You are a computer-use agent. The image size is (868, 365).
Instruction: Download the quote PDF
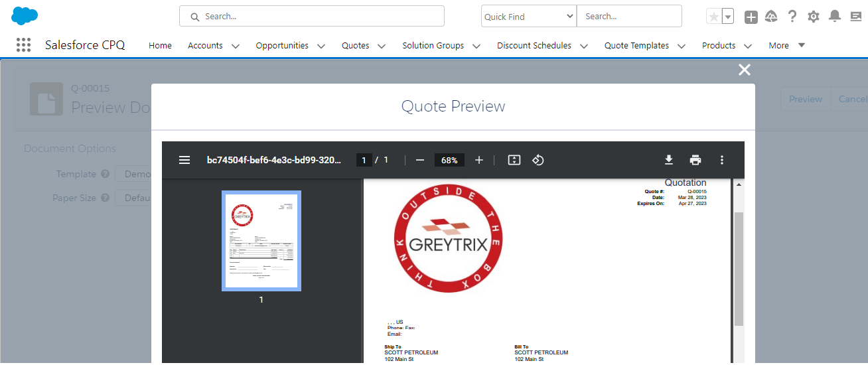[669, 160]
